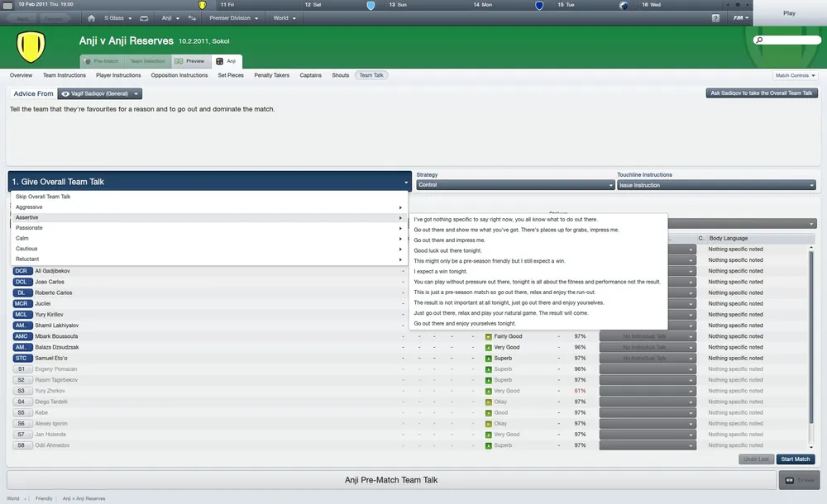Viewport: 827px width, 504px height.
Task: Click the AMC position badge for Mbark Boussoufa
Action: point(22,336)
